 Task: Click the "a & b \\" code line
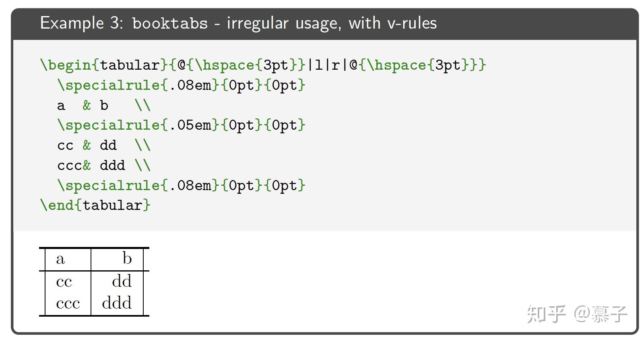coord(103,105)
